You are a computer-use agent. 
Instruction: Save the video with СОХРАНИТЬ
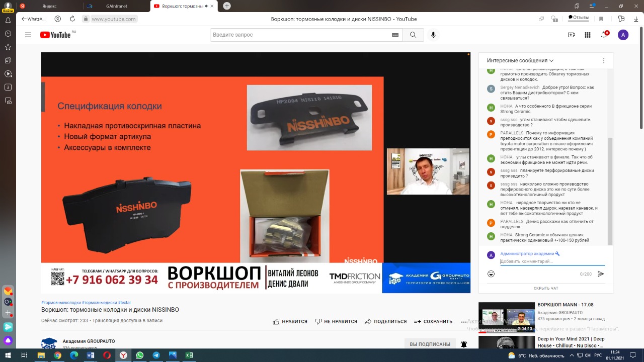[433, 321]
